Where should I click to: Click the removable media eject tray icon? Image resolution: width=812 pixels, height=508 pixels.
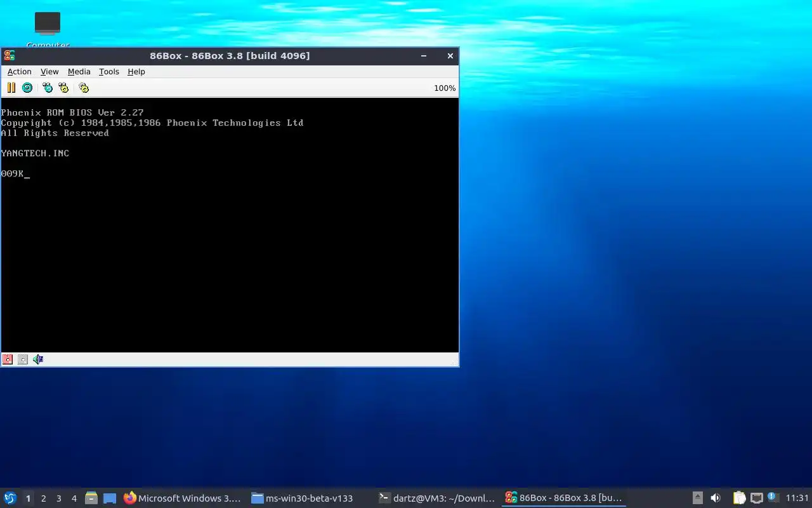coord(698,498)
